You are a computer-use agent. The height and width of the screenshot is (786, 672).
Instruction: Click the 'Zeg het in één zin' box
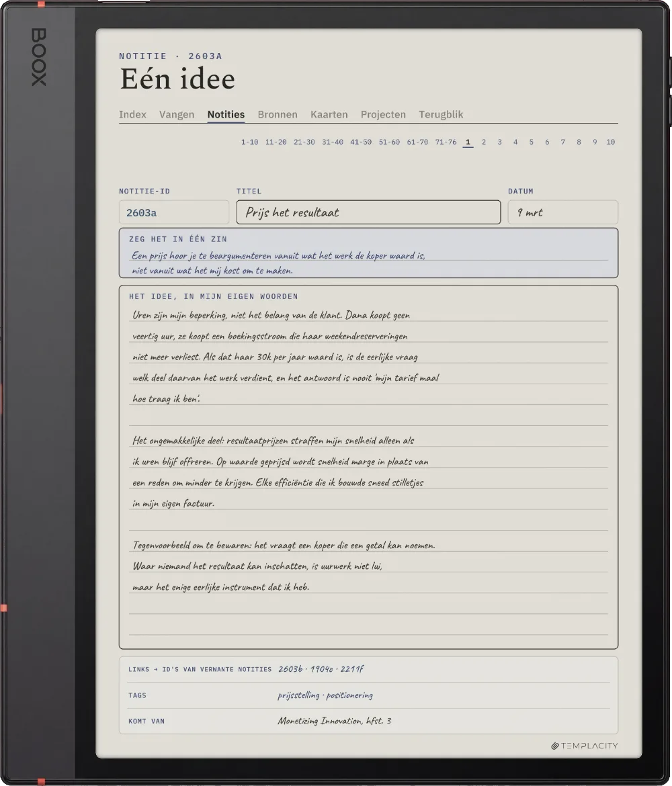click(x=368, y=253)
